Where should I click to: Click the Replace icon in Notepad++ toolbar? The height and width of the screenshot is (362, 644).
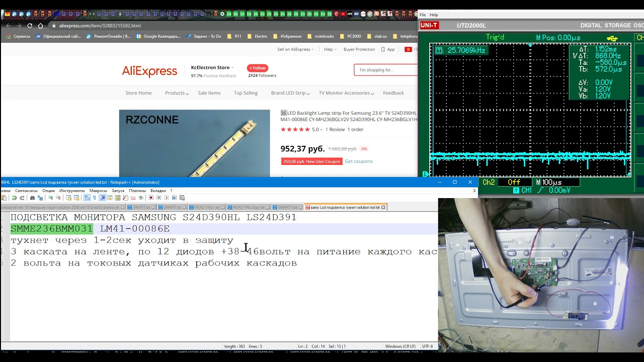tap(40, 198)
